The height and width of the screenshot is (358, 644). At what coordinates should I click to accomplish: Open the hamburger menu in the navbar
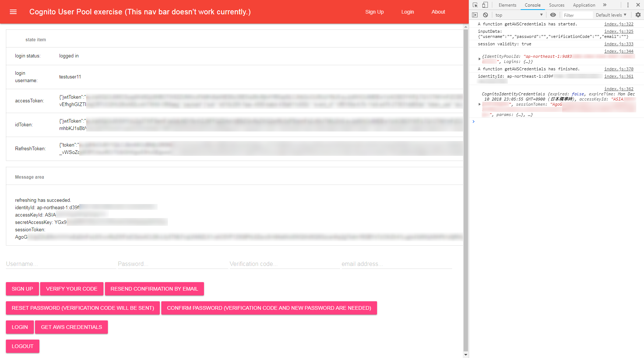pyautogui.click(x=13, y=11)
